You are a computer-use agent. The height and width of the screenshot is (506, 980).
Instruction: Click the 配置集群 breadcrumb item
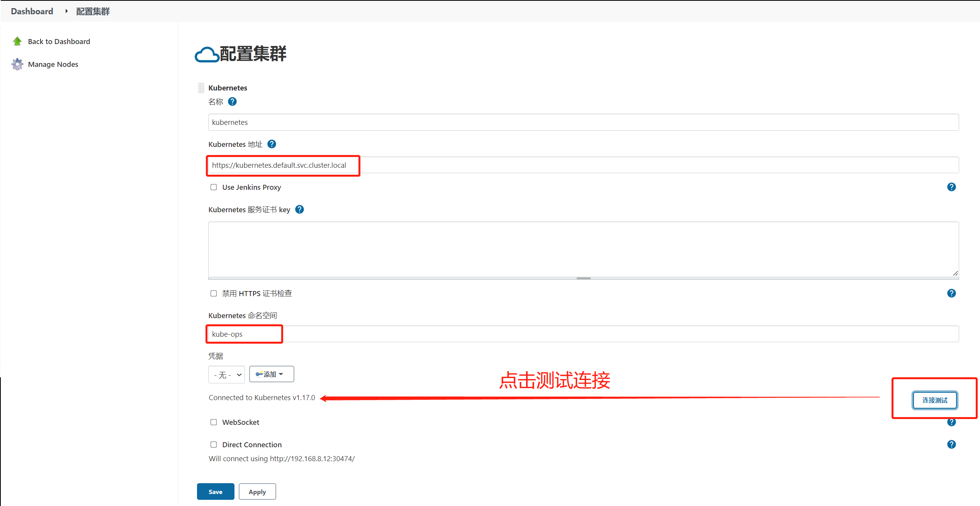tap(93, 11)
